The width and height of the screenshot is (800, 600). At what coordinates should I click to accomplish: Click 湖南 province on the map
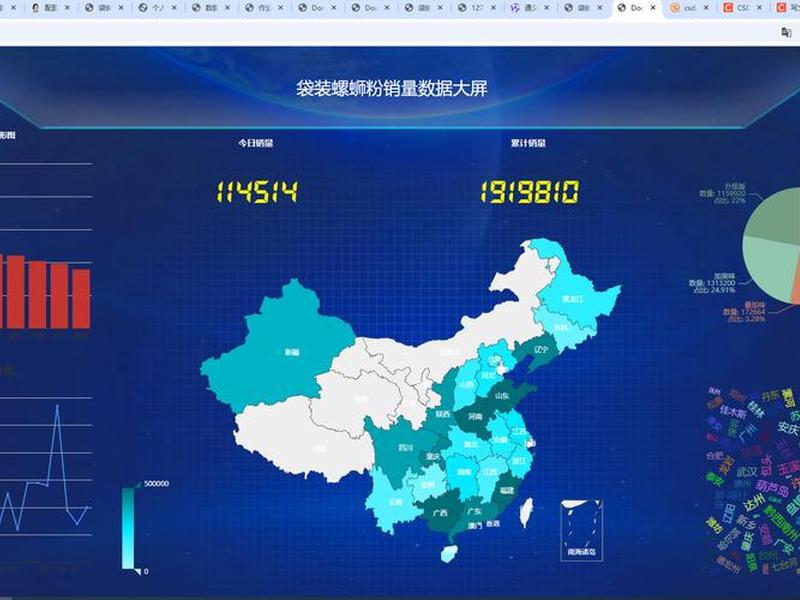point(464,473)
